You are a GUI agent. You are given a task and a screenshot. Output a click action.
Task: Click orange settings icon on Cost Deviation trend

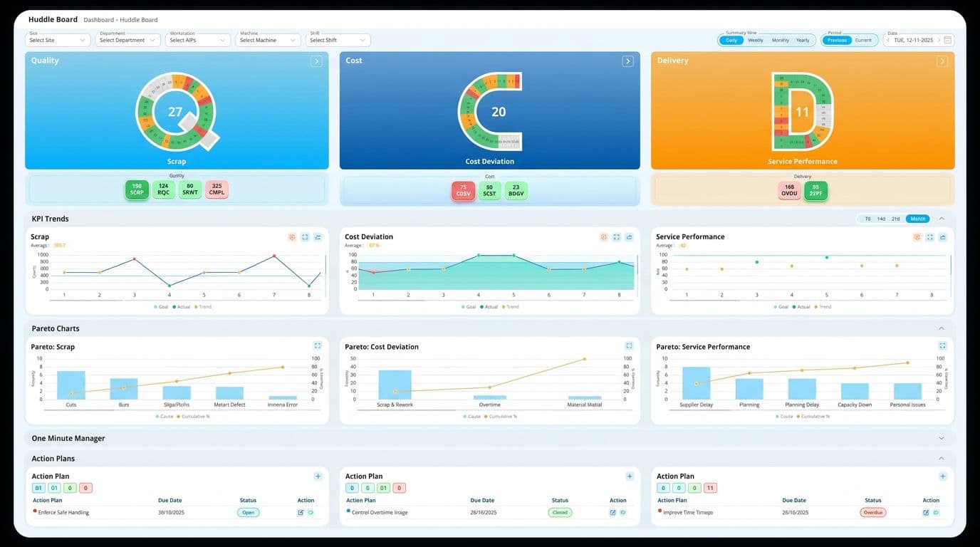[x=604, y=237]
